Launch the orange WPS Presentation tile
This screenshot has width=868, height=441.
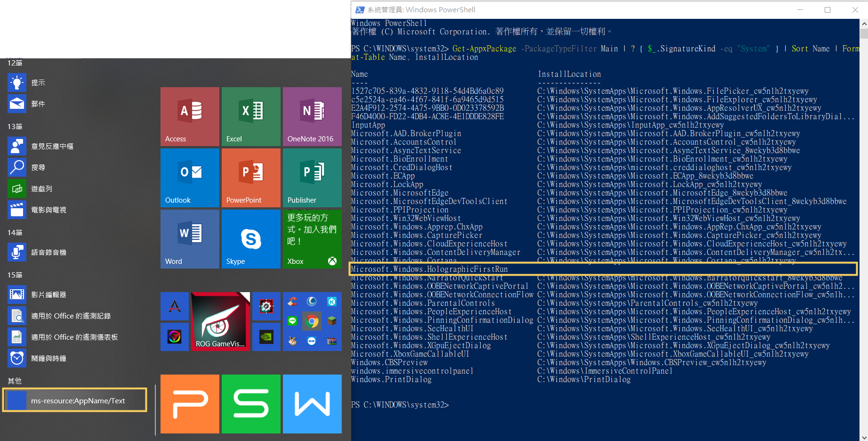pos(190,404)
